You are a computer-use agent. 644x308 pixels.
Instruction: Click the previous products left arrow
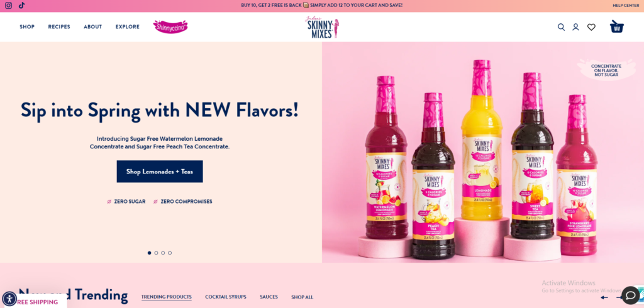(604, 297)
